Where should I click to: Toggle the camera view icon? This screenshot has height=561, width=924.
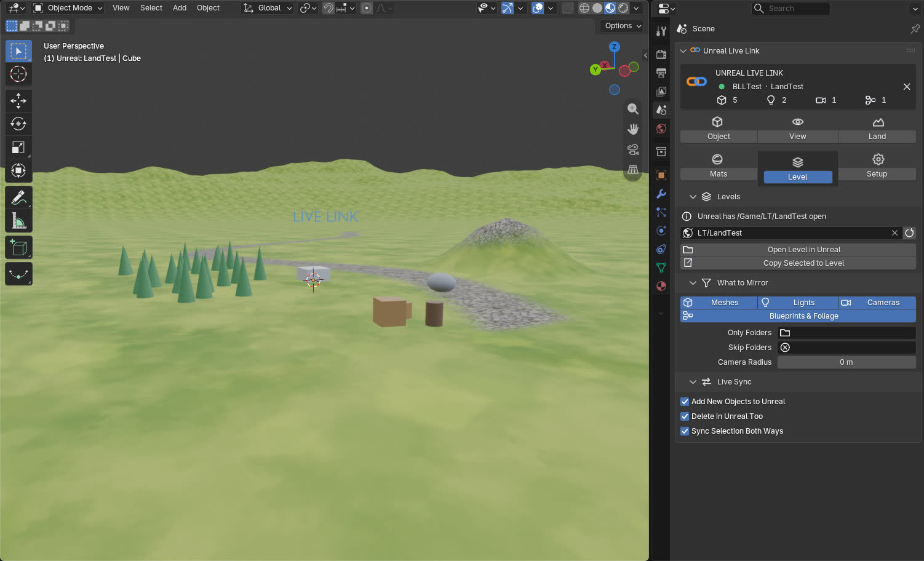click(632, 149)
